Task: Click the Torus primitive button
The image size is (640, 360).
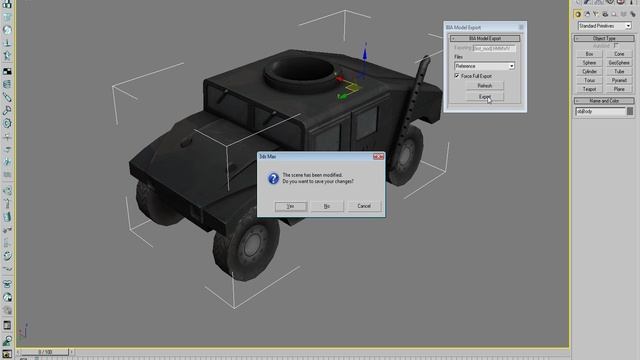Action: click(589, 80)
